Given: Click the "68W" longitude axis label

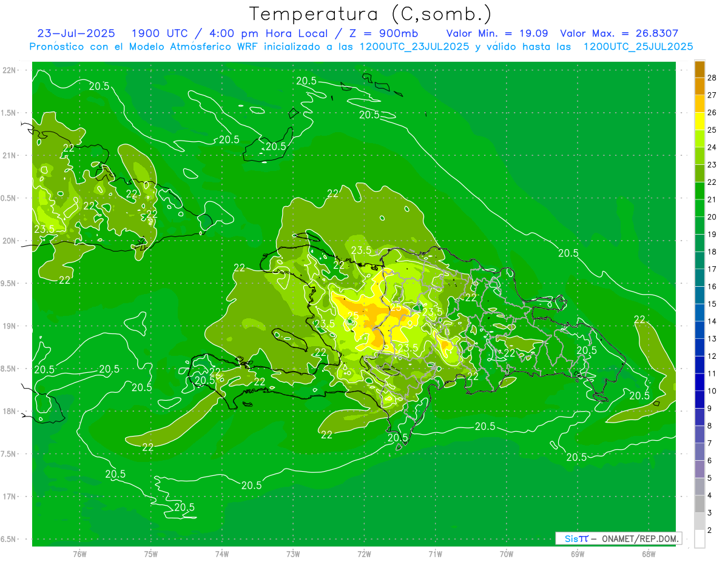Looking at the screenshot, I should coord(649,554).
